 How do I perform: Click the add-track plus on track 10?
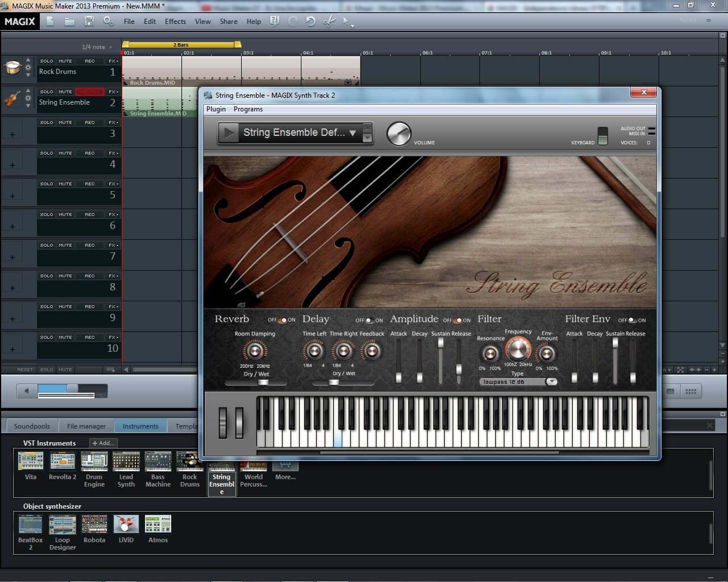[13, 350]
